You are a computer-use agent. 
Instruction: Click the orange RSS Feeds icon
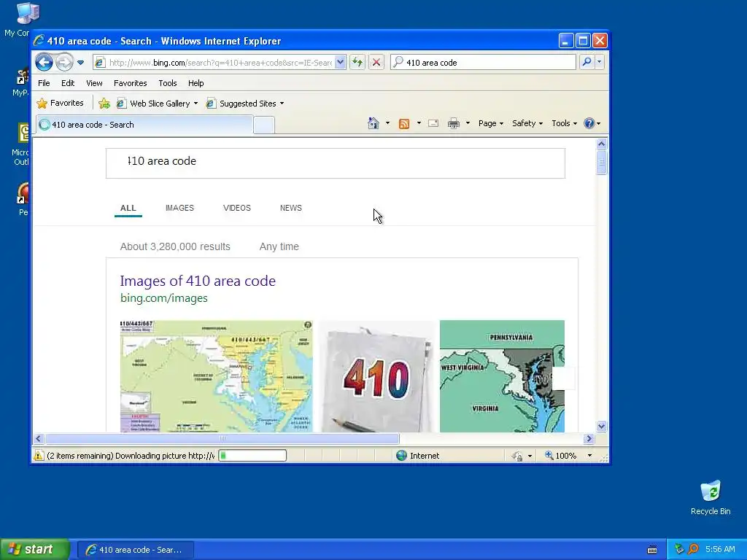[x=404, y=124]
